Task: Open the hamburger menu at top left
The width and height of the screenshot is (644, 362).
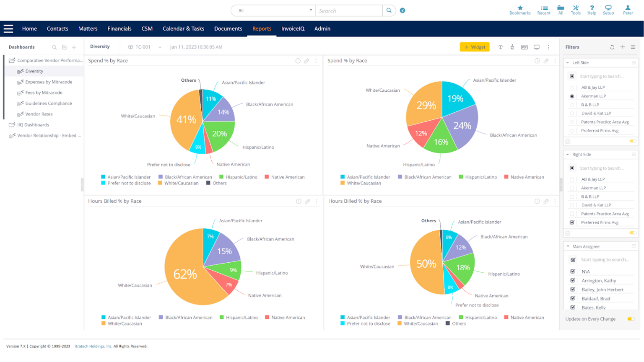Action: coord(8,29)
